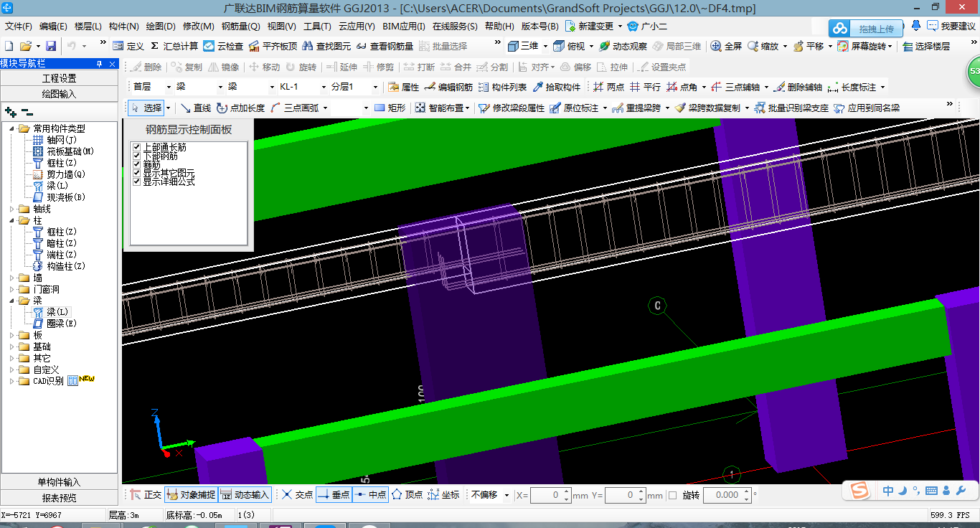Toggle 显示其它图元 checkbox
Viewport: 980px width, 528px height.
click(x=136, y=173)
